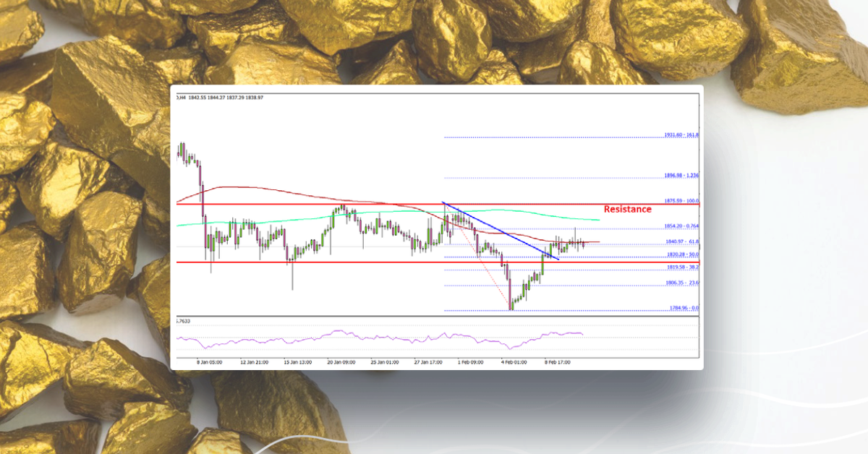The width and height of the screenshot is (868, 454).
Task: Click the 1931.60 - 161.8 Fibonacci level
Action: 681,134
